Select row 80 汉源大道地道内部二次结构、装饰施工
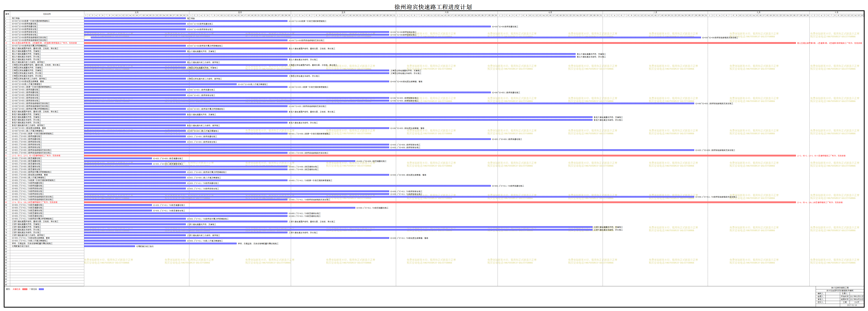This screenshot has height=311, width=868. tap(44, 235)
